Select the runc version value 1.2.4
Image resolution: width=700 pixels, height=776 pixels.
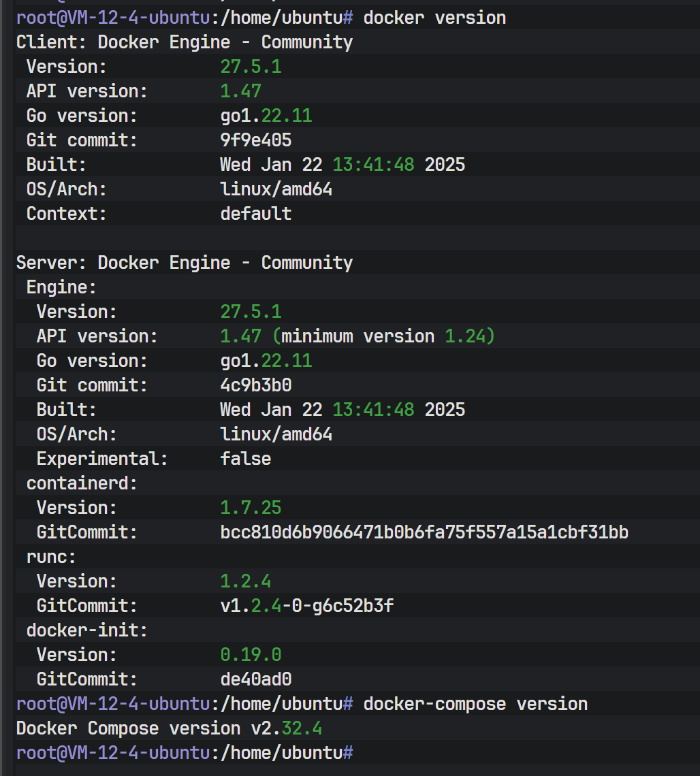pos(245,581)
